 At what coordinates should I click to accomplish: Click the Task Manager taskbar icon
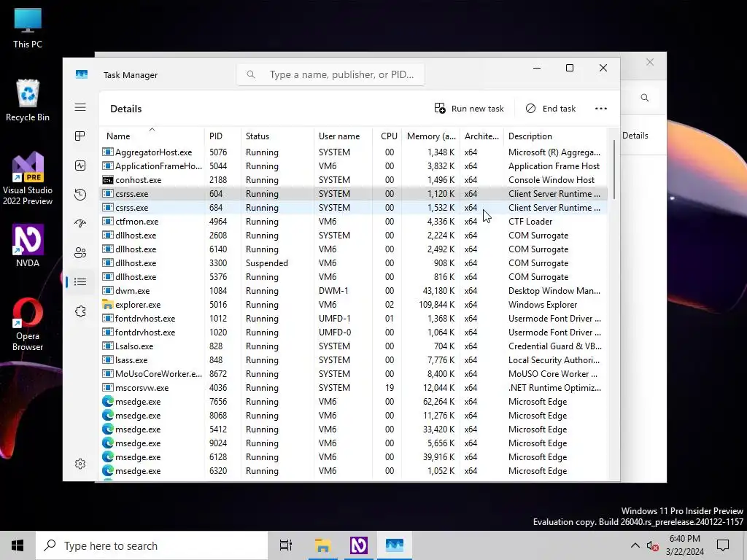click(395, 545)
